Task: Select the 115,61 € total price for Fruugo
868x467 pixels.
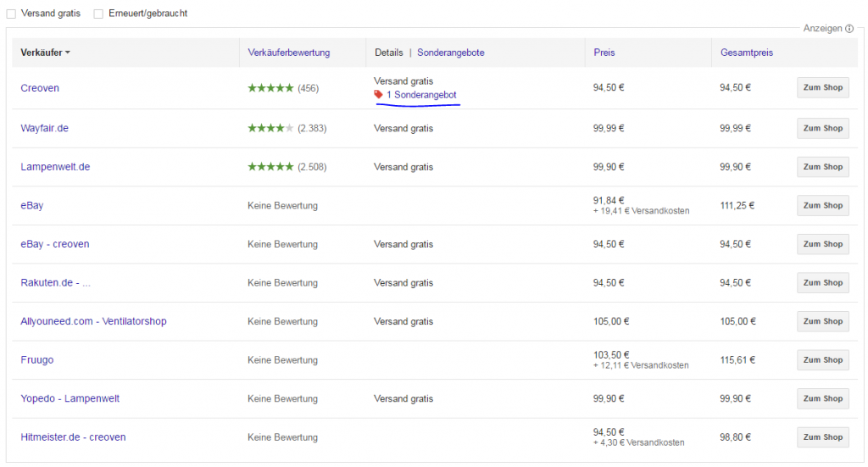Action: (737, 360)
